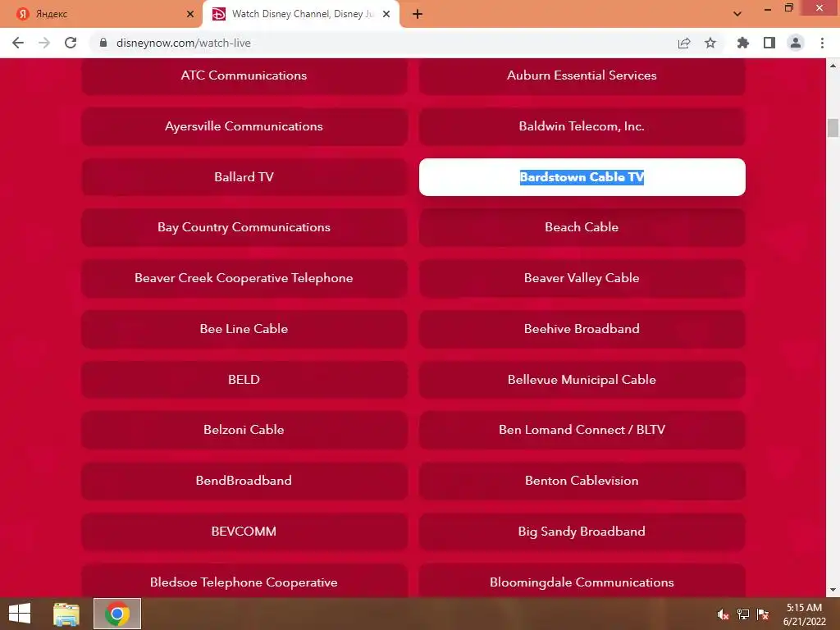
Task: Click the scrollbar up arrow
Action: click(x=833, y=66)
